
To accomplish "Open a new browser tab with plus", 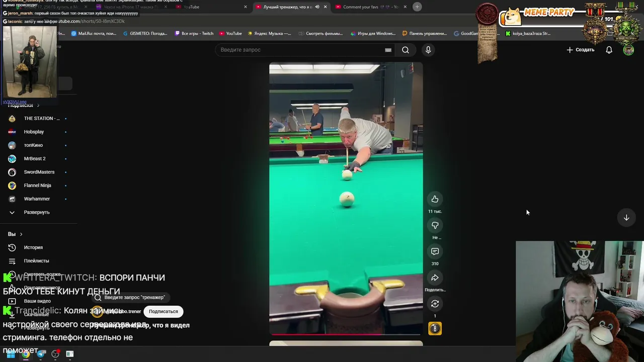I will pyautogui.click(x=417, y=7).
